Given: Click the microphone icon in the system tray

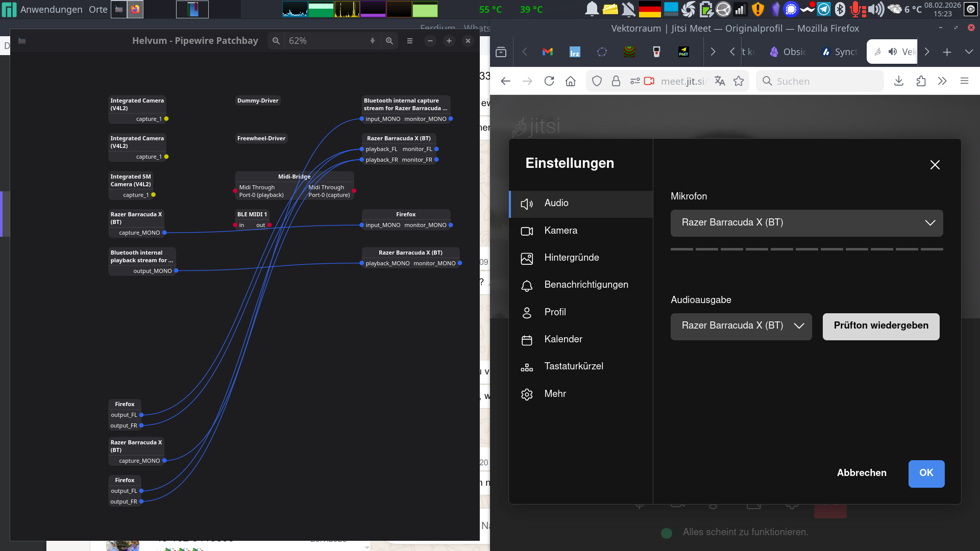Looking at the screenshot, I should pos(856,9).
